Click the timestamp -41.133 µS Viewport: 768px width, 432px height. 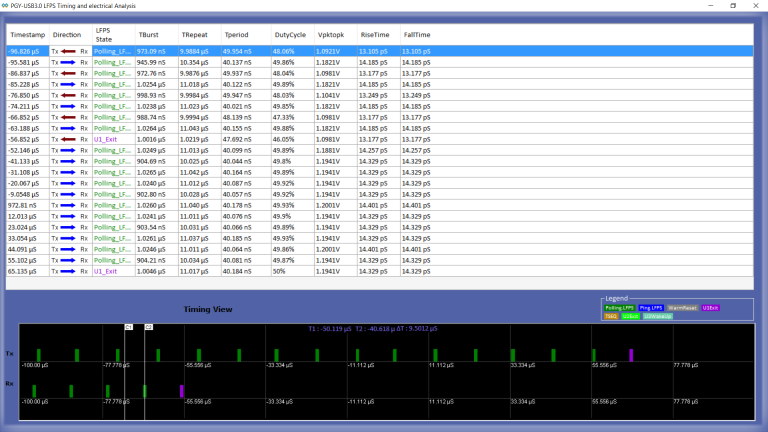[x=24, y=162]
